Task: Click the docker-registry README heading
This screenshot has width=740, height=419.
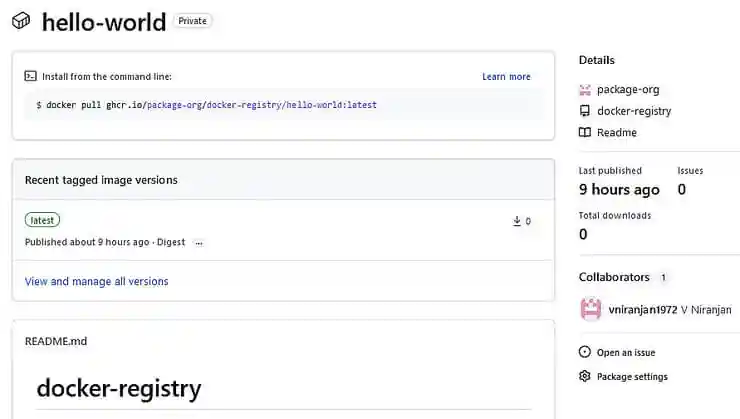Action: [119, 389]
